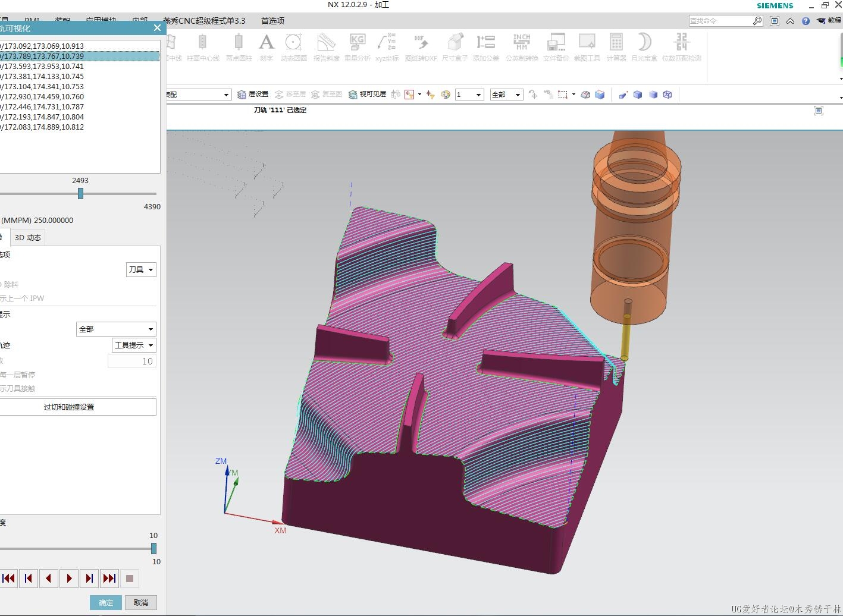Click the 确定 OK button
The height and width of the screenshot is (616, 843).
[106, 602]
